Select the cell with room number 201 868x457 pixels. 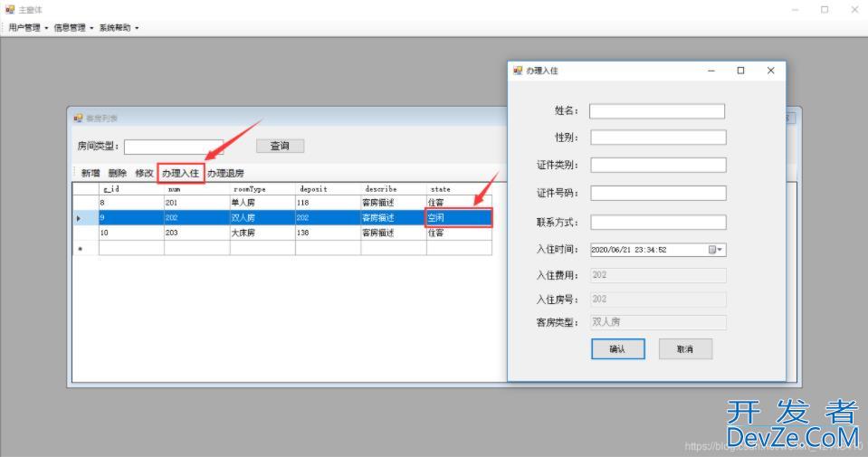196,203
